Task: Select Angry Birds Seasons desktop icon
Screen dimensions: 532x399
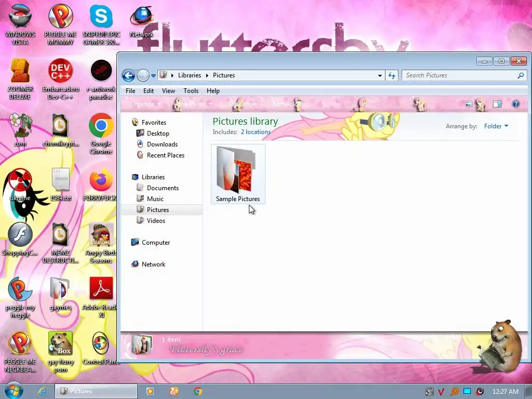Action: pos(101,243)
